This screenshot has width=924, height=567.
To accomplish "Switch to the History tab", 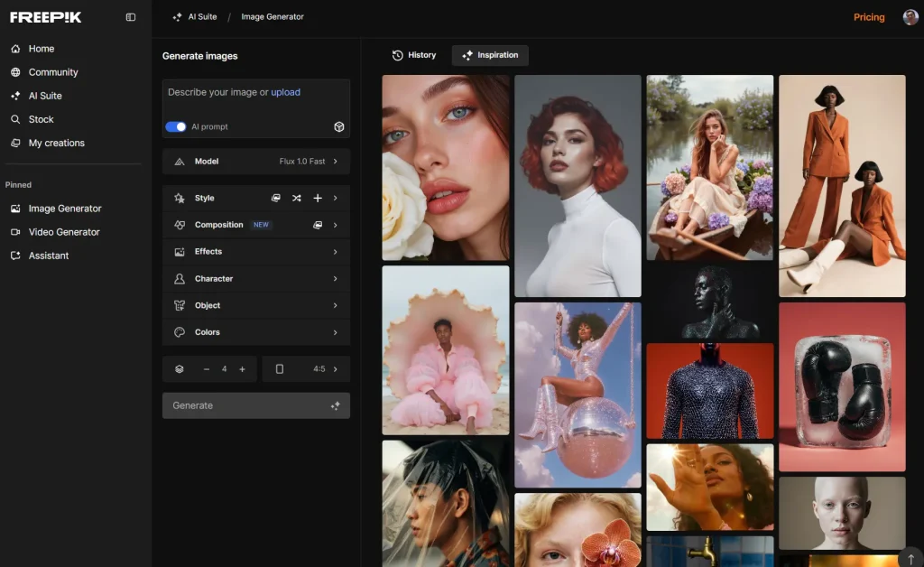I will pyautogui.click(x=414, y=55).
